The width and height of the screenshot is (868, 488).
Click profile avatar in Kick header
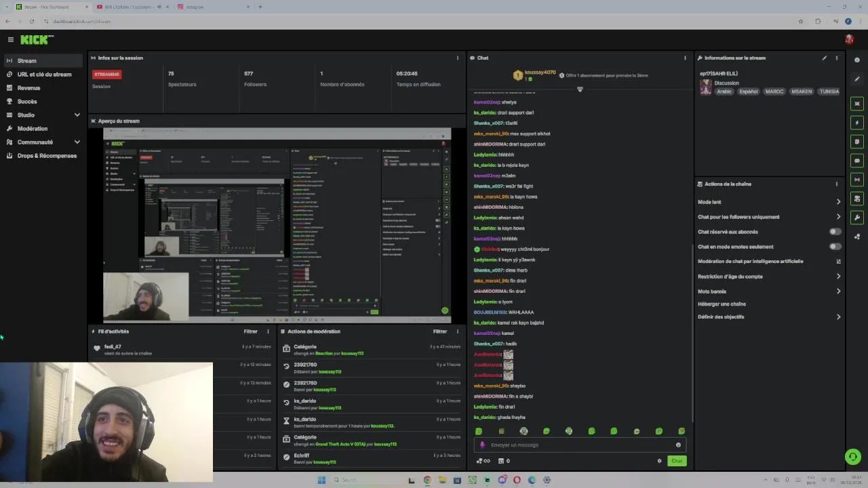coord(849,39)
